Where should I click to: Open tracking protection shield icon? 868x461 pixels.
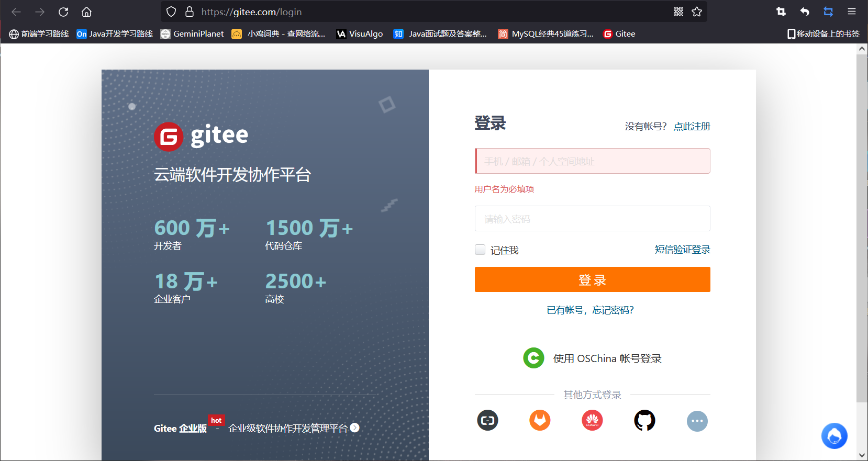point(171,12)
